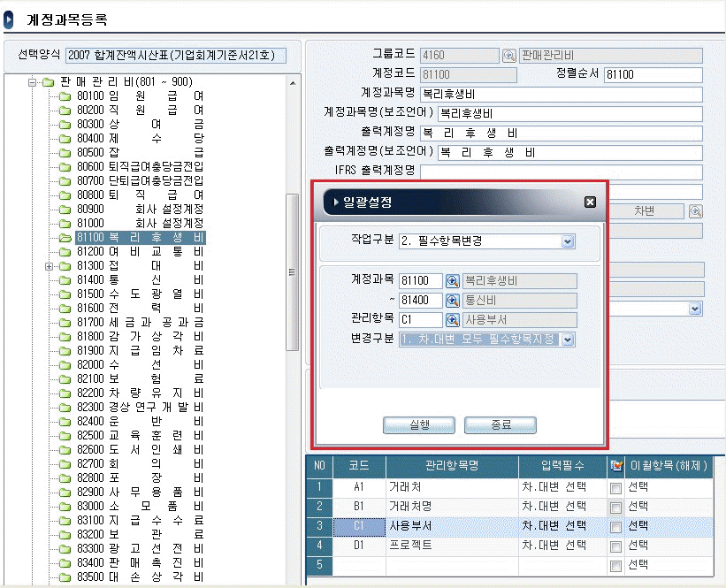726x588 pixels.
Task: Click the search icon next to 그룹코드 4160
Action: tap(508, 56)
